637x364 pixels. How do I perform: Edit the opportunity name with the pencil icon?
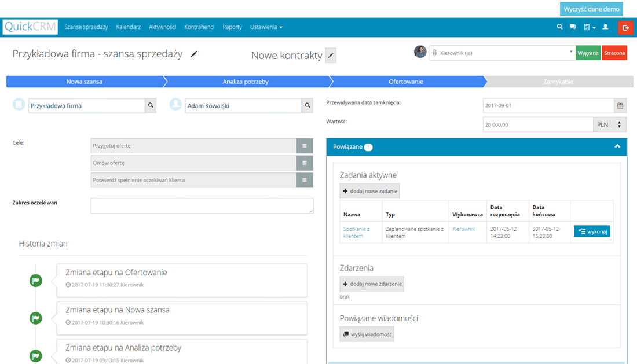tap(194, 54)
